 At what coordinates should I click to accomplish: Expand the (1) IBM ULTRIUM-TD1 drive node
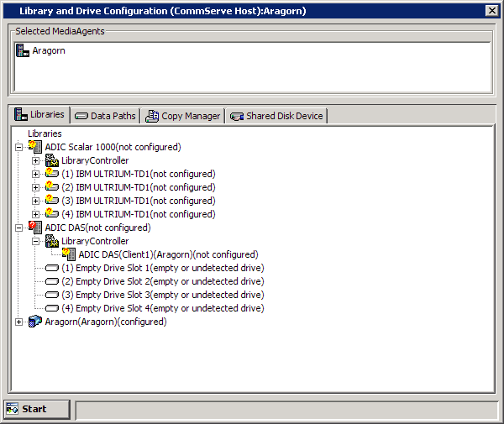(x=35, y=174)
